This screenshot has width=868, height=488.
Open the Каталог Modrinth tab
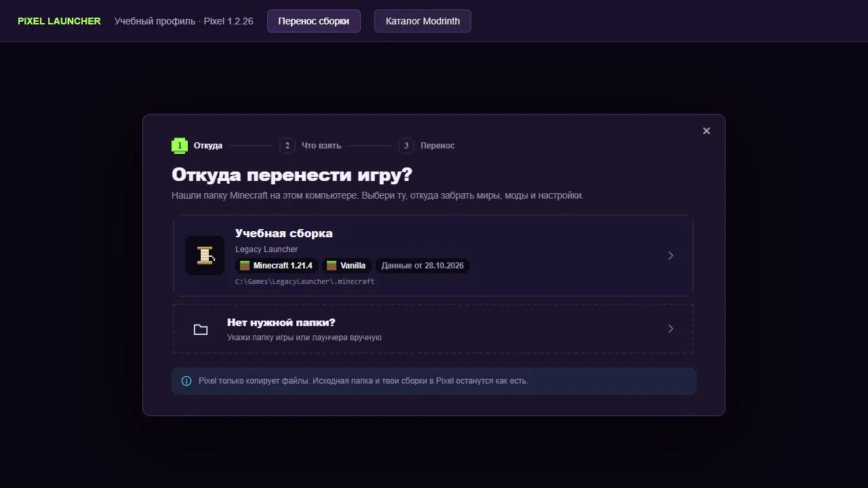tap(422, 21)
